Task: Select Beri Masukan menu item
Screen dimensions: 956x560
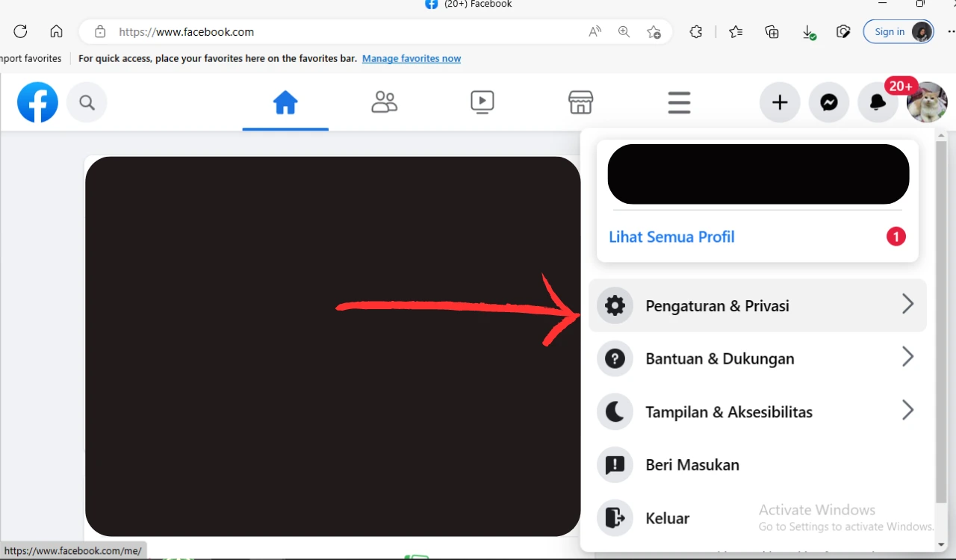Action: click(x=757, y=464)
